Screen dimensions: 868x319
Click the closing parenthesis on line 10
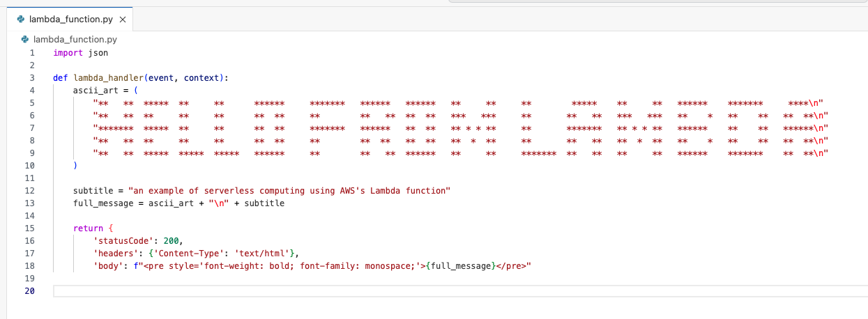(x=75, y=166)
